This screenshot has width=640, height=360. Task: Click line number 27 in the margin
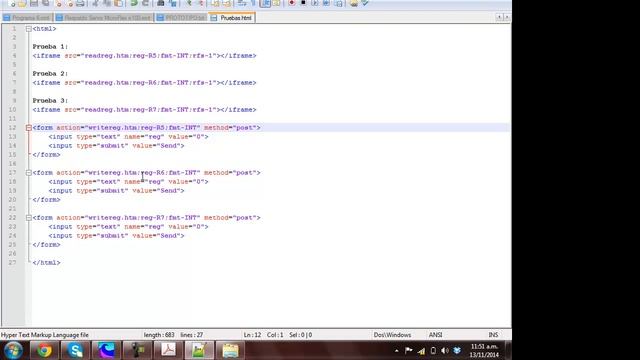(x=13, y=262)
